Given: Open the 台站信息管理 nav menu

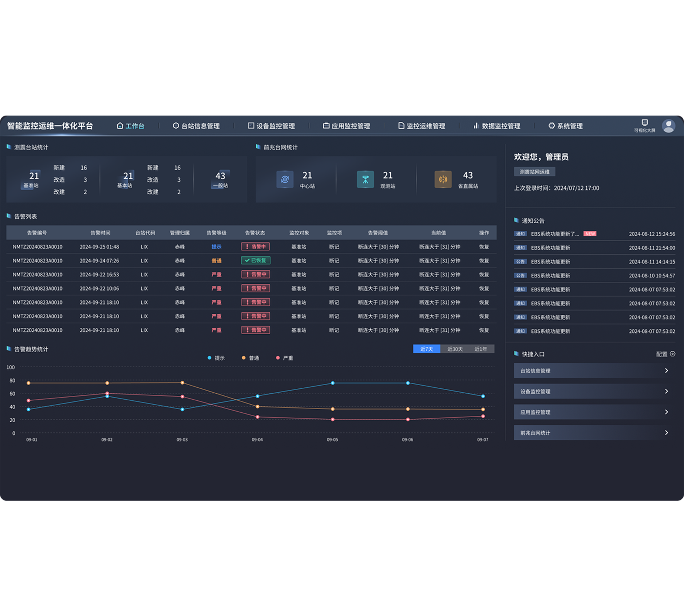Looking at the screenshot, I should [196, 126].
